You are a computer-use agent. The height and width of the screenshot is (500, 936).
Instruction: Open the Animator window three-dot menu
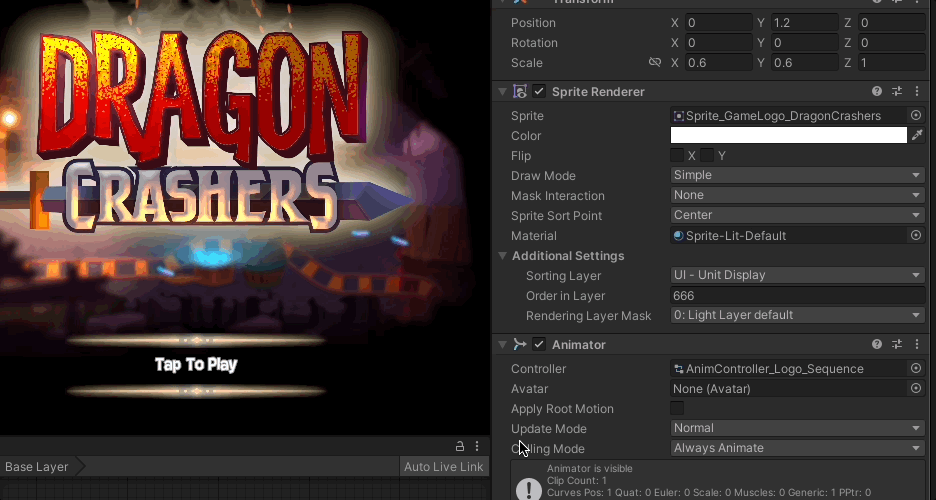point(477,446)
